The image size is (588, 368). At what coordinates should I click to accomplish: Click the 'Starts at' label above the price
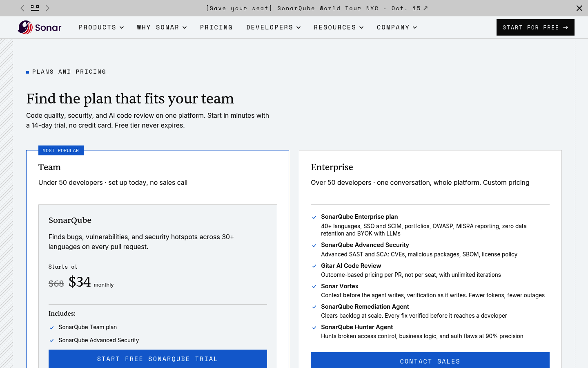coord(63,267)
